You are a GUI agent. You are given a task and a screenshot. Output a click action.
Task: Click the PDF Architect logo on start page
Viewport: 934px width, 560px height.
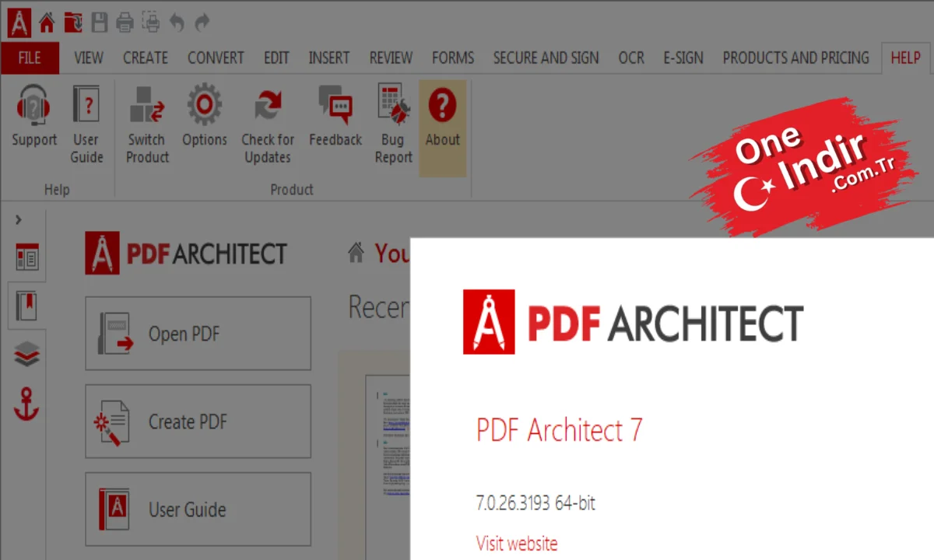coord(186,254)
